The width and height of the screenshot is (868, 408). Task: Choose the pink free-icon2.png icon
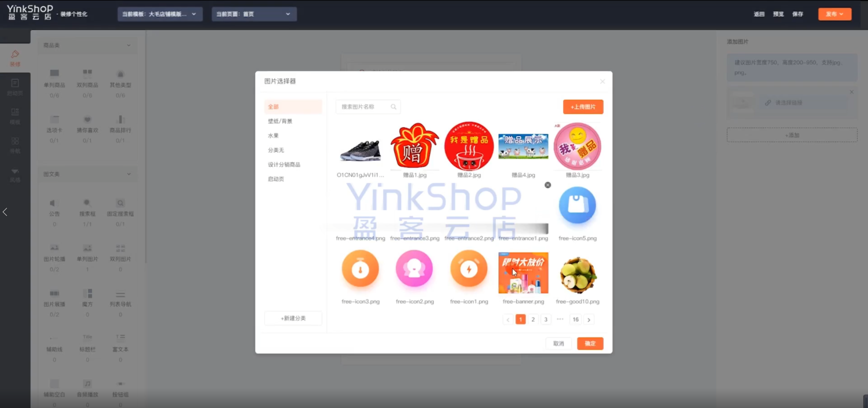coord(414,269)
